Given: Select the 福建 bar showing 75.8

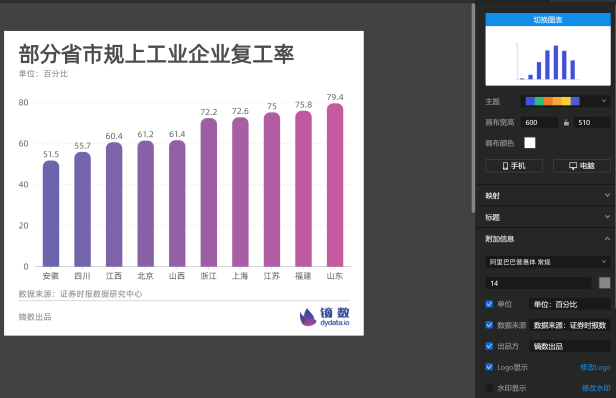Looking at the screenshot, I should click(x=303, y=189).
